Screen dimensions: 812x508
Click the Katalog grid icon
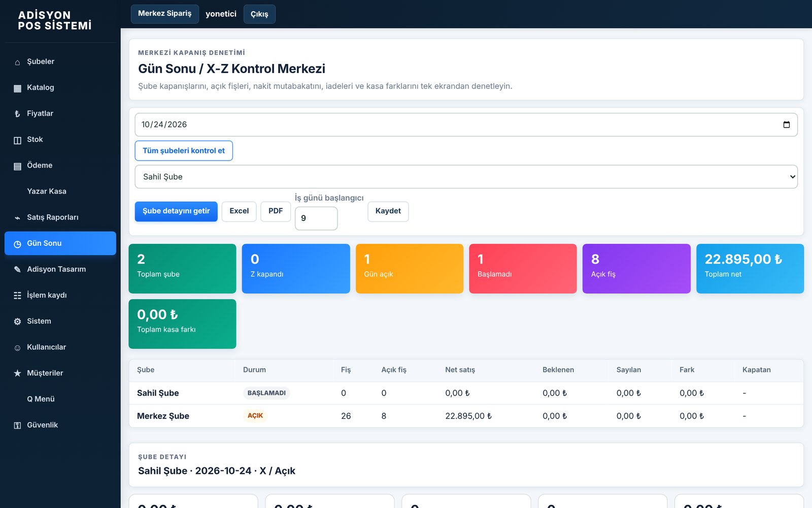coord(17,88)
